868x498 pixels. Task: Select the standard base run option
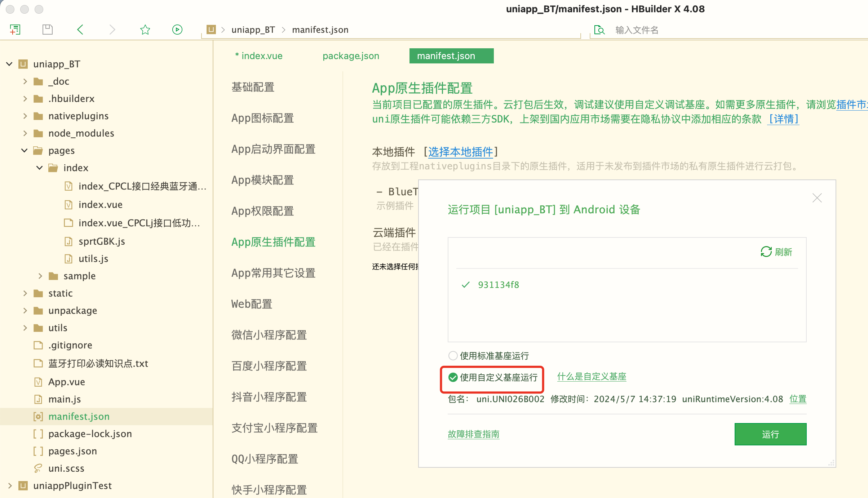(453, 356)
